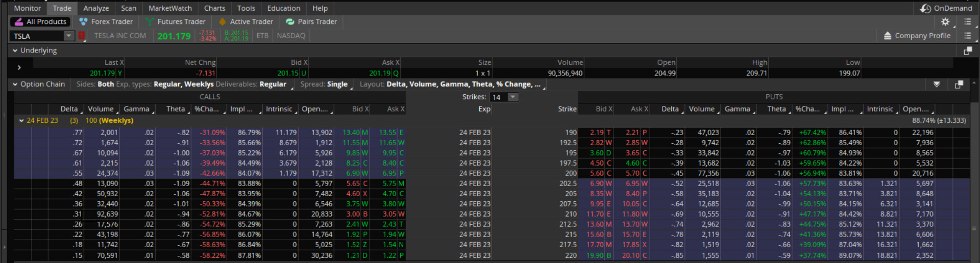
Task: Open the Company Profile view
Action: (x=917, y=36)
